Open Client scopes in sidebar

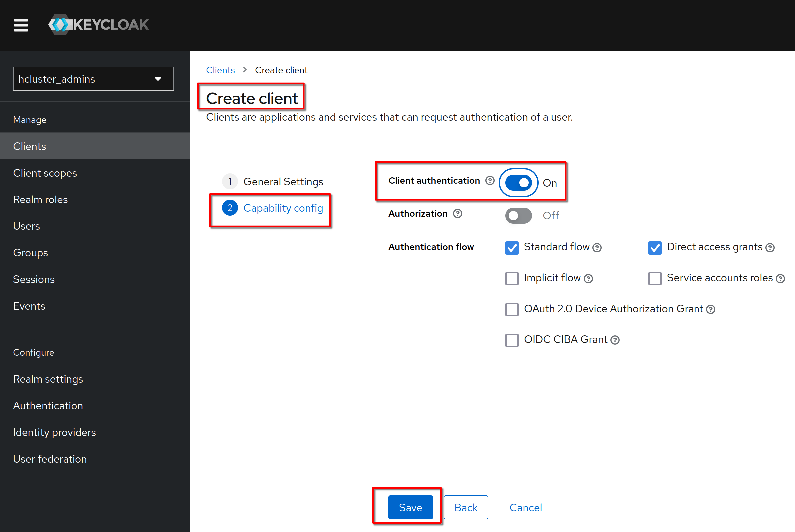coord(45,173)
